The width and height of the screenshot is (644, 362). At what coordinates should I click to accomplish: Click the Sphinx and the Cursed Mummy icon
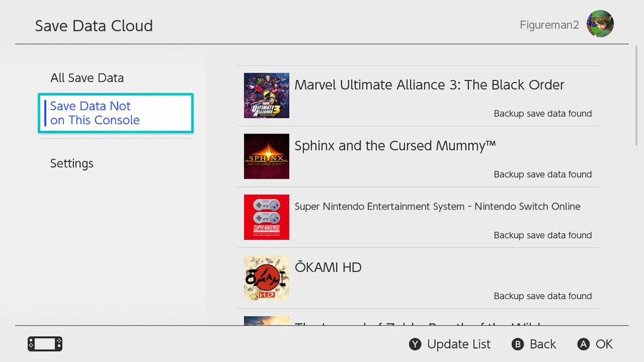(x=266, y=156)
